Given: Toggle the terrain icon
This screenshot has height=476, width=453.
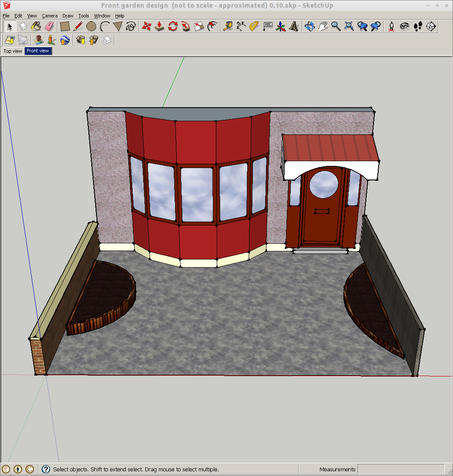Looking at the screenshot, I should coord(23,40).
